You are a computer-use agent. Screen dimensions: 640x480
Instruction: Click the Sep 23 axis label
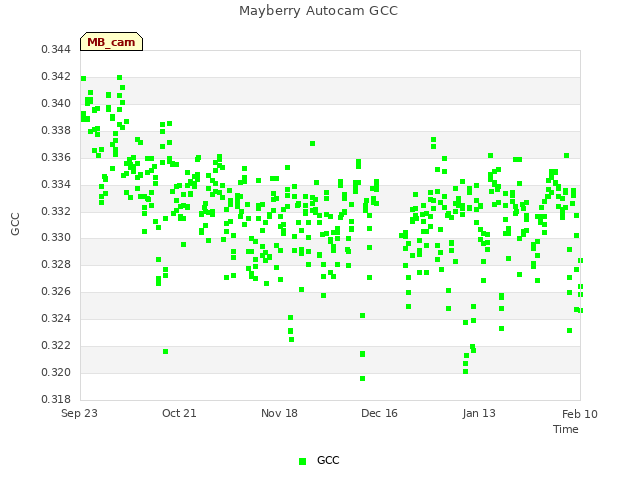point(79,413)
